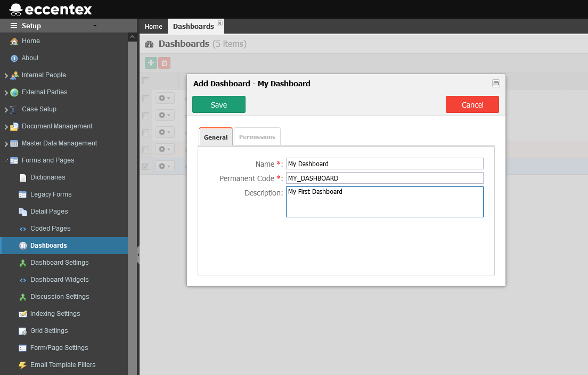Click the eccentex logo
Viewport: 588px width, 375px height.
pyautogui.click(x=51, y=10)
